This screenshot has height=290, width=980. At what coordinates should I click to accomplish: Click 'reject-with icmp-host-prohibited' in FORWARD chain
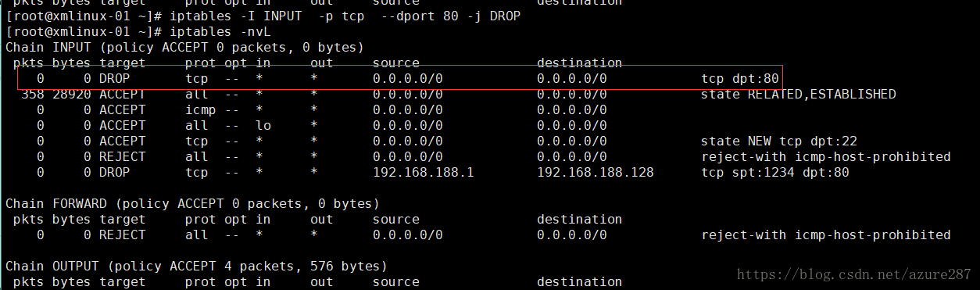pos(826,235)
